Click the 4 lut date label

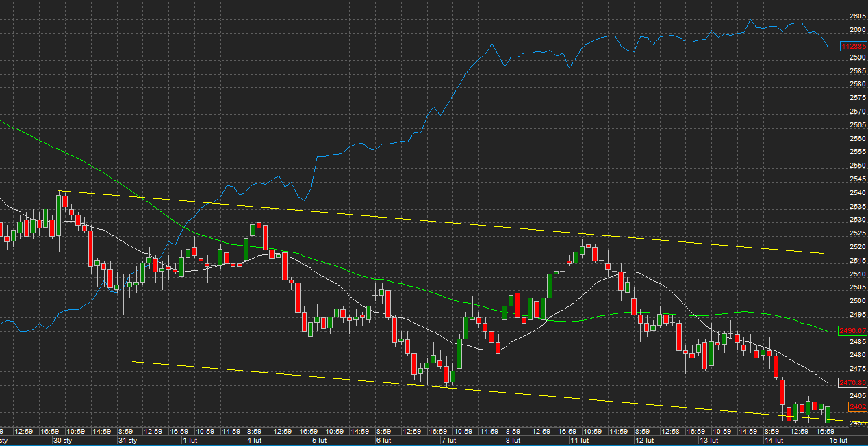tap(254, 441)
